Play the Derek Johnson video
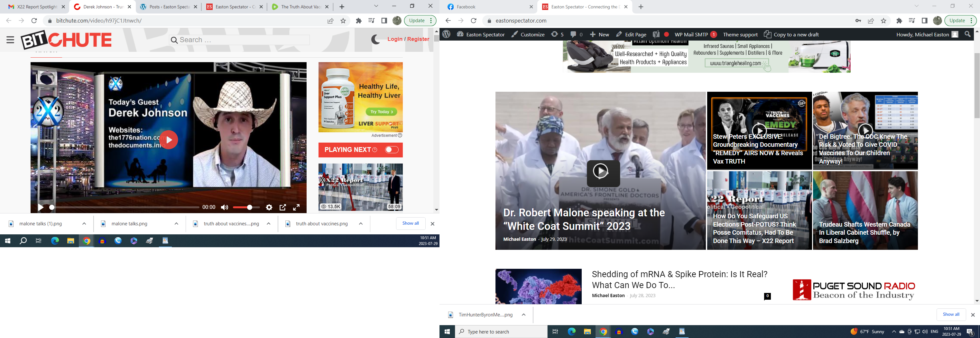This screenshot has height=338, width=980. pos(169,140)
